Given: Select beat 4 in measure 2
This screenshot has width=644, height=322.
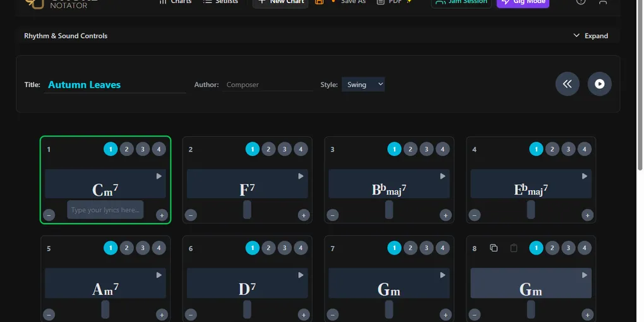Looking at the screenshot, I should tap(301, 149).
